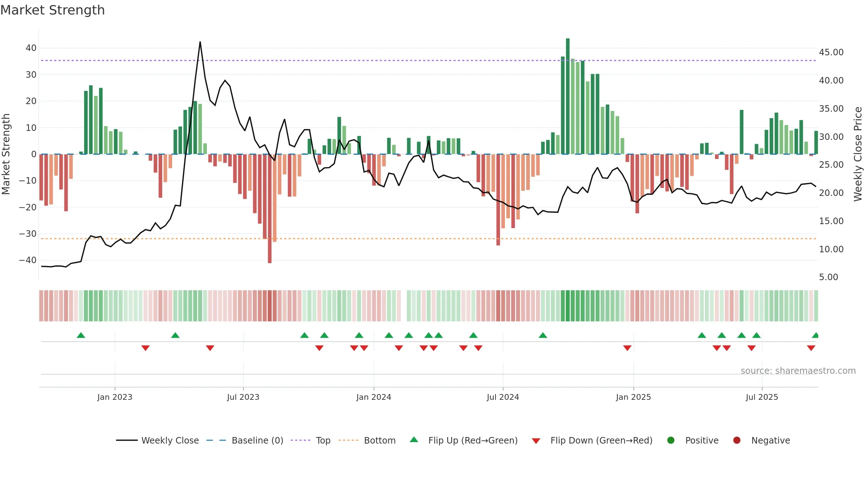Viewport: 868px width, 488px height.
Task: Click the Jan 2025 x-axis label
Action: click(633, 397)
